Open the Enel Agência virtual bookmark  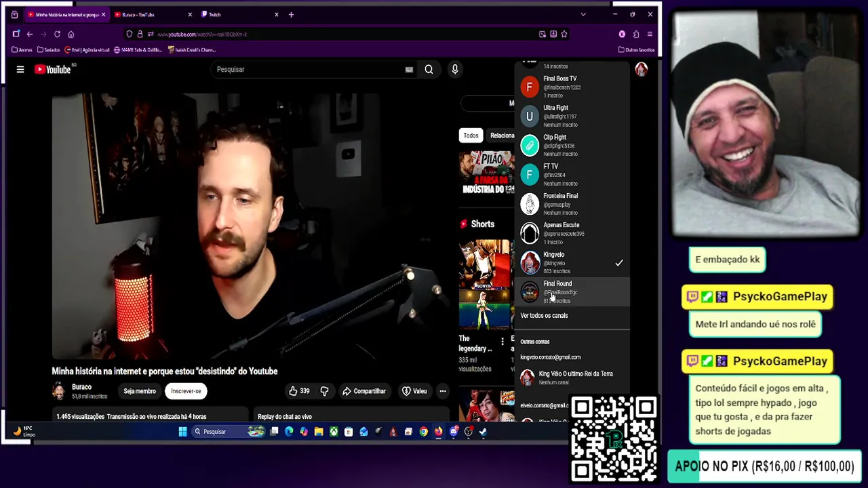[x=87, y=49]
